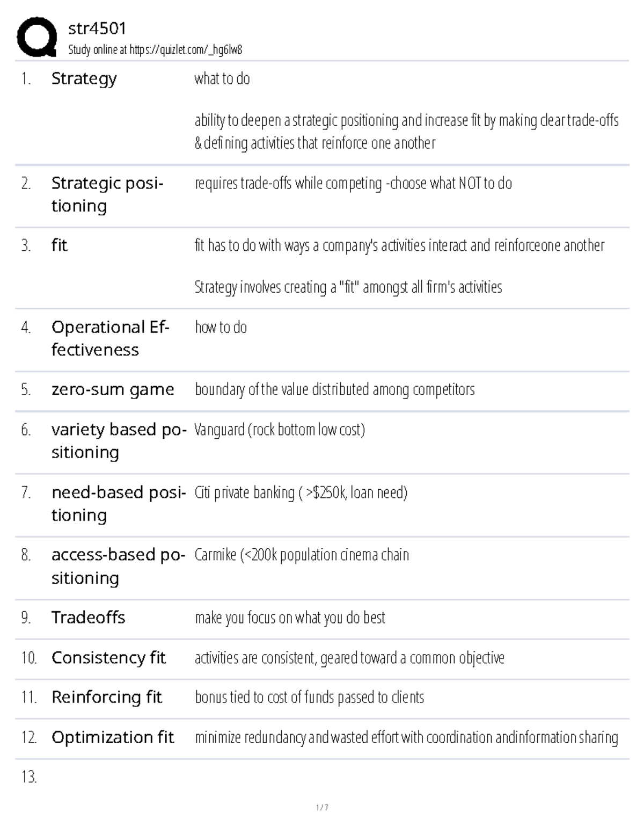Click the Carmike cinema chain definition
644x834 pixels.
tap(302, 555)
